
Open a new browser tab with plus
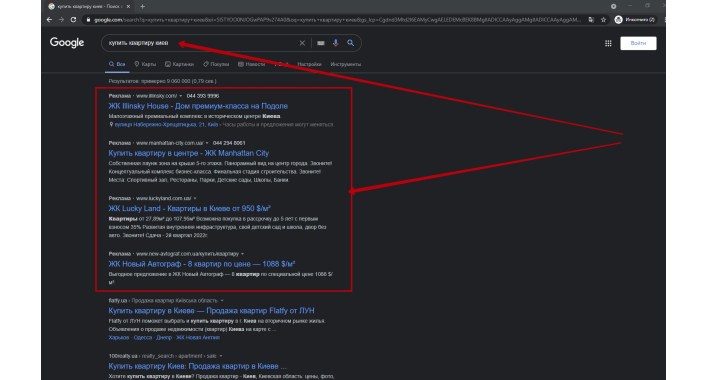click(x=143, y=6)
